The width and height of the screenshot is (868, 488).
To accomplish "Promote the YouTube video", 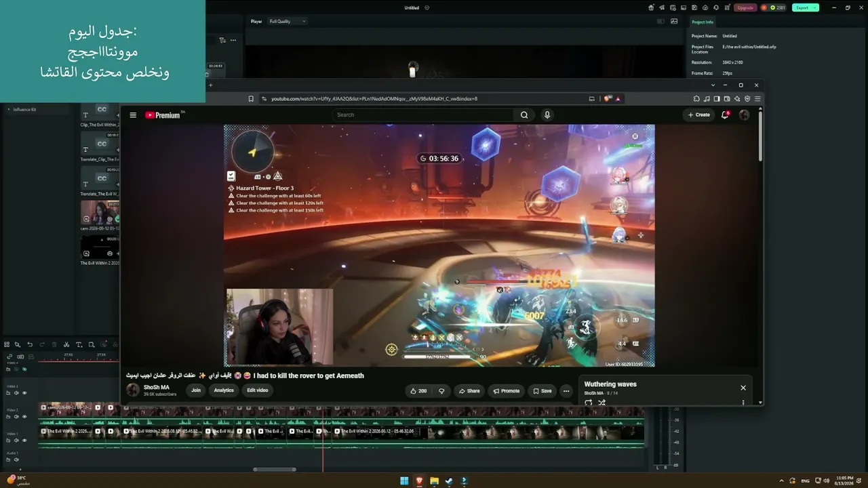I will click(x=507, y=391).
